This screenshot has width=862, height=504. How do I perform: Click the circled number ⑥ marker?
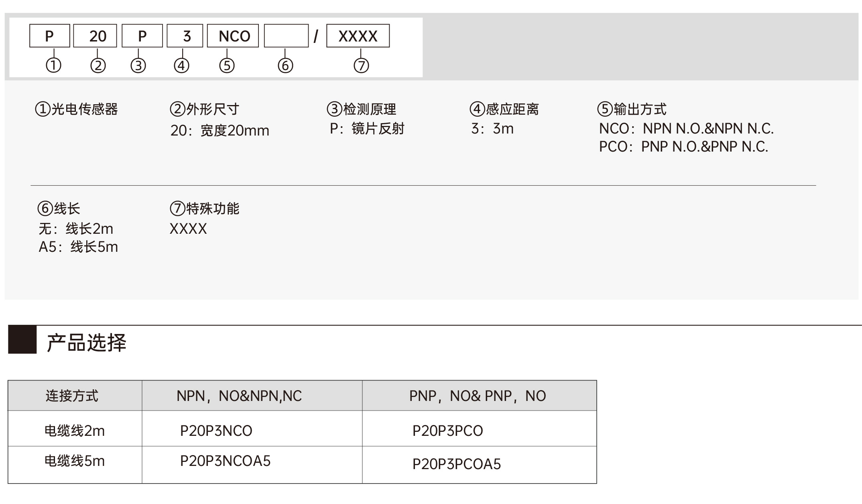coord(285,65)
